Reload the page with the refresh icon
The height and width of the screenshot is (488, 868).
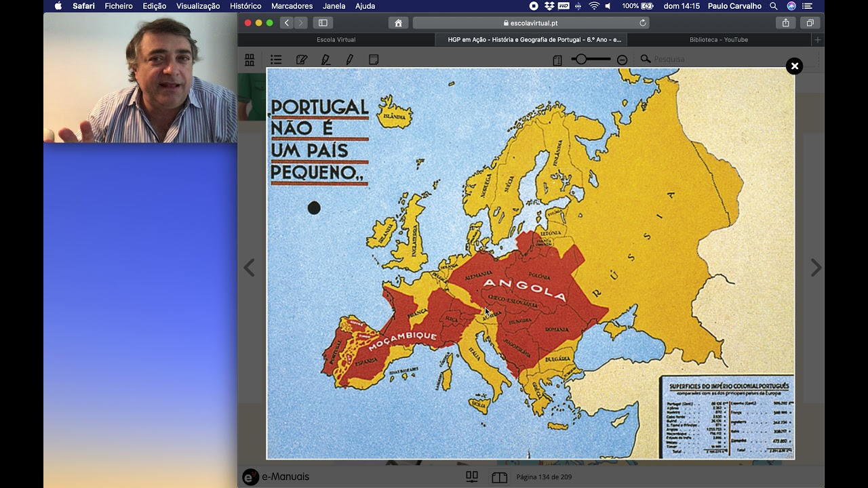[643, 23]
